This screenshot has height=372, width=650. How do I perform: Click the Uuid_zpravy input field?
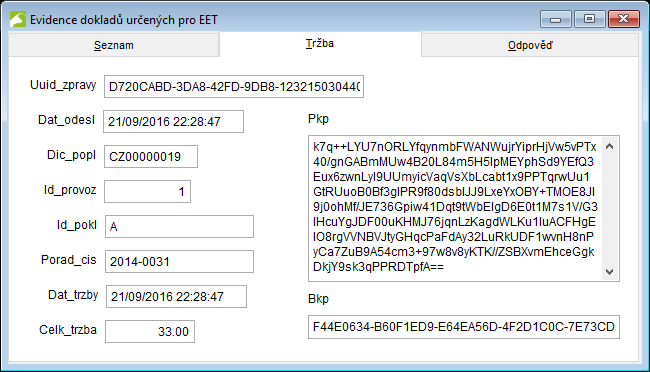tap(234, 87)
